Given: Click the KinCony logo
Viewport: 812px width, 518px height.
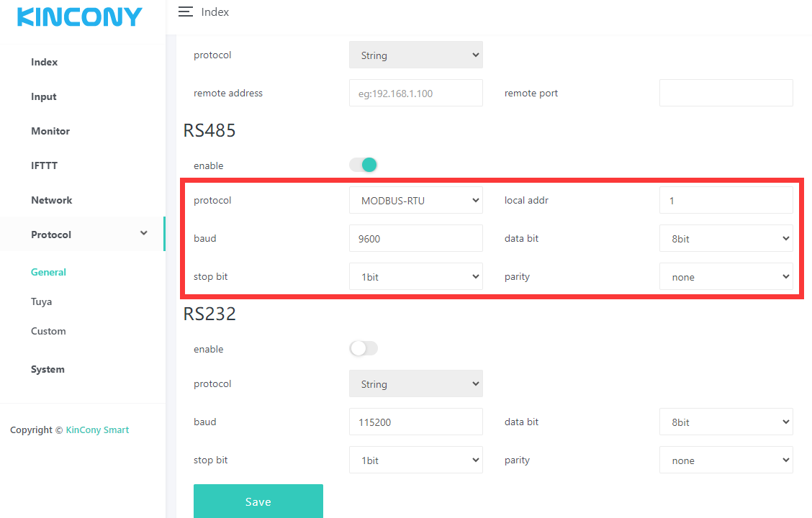Looking at the screenshot, I should (x=80, y=17).
